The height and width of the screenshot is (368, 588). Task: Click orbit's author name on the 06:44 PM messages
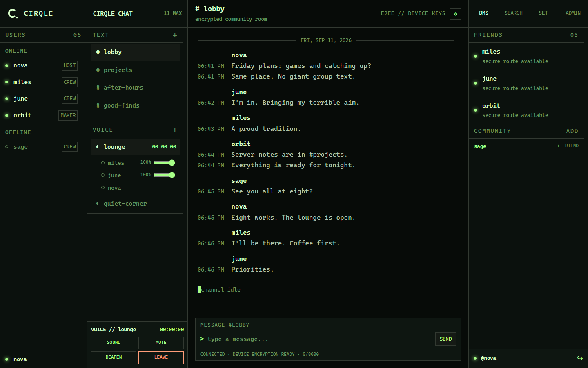[241, 144]
